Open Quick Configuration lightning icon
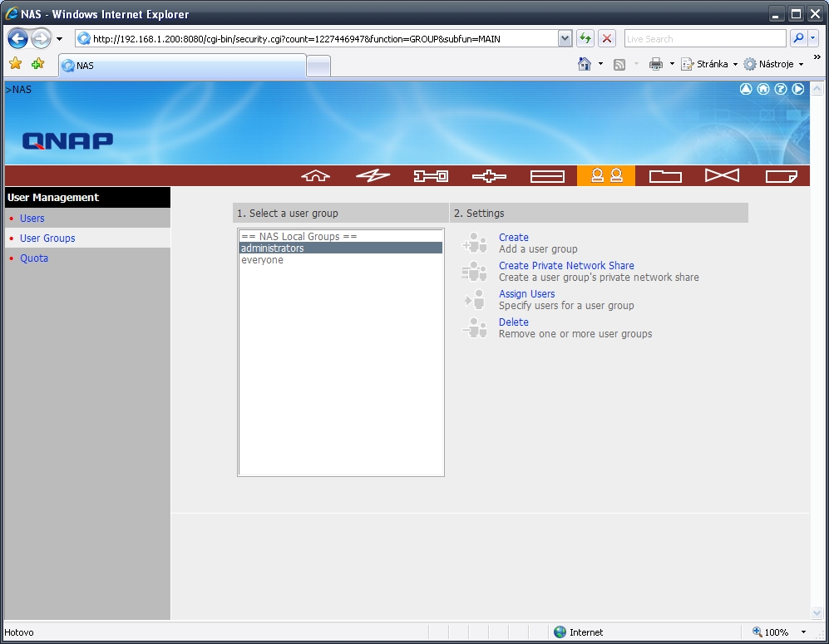 coord(373,176)
